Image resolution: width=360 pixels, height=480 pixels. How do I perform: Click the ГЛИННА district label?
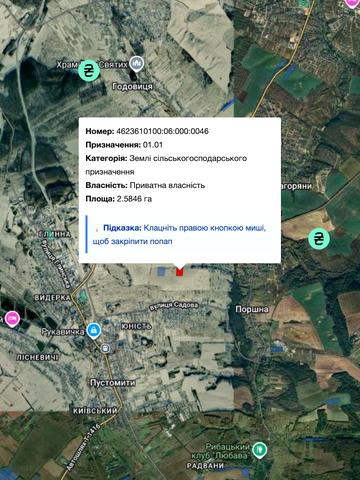click(x=55, y=234)
